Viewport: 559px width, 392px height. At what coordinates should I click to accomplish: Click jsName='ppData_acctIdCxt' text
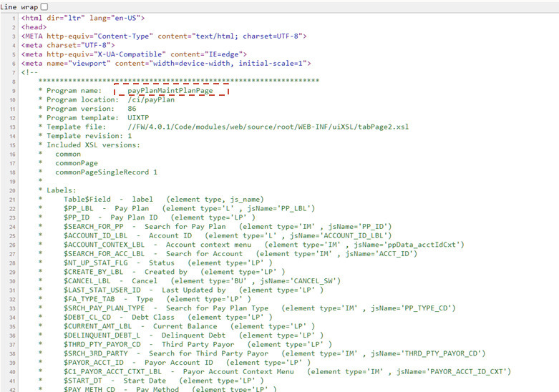[x=407, y=245]
